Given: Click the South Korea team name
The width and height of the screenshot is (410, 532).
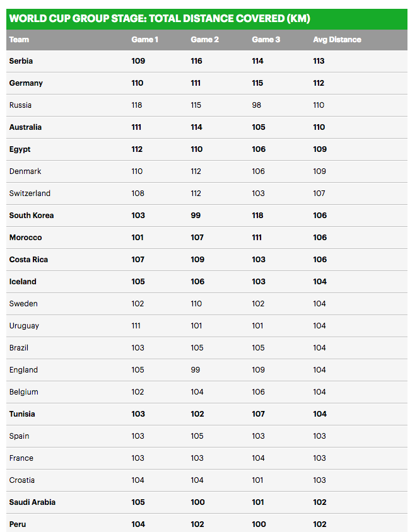Looking at the screenshot, I should [x=32, y=216].
